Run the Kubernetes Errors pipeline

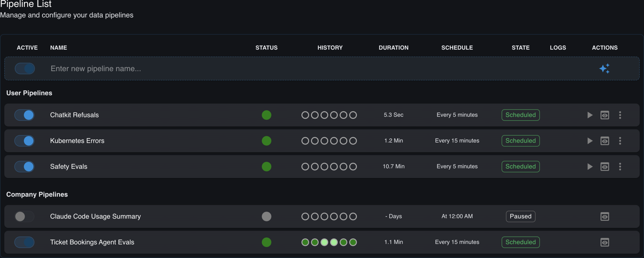point(590,141)
